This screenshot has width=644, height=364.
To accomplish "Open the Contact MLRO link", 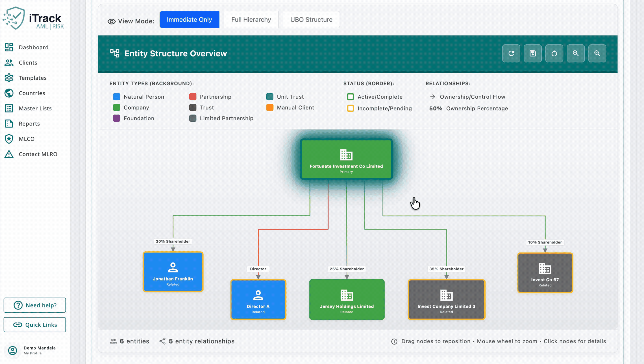I will click(38, 154).
